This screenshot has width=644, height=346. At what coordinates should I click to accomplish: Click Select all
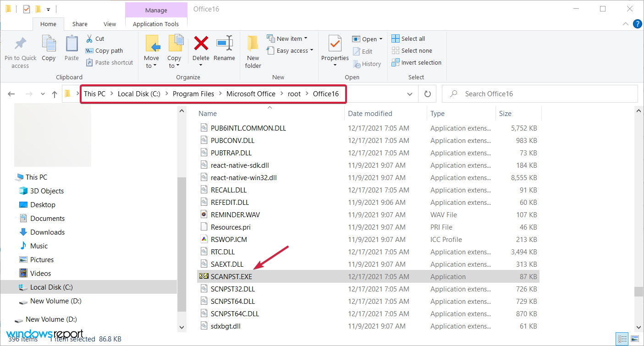coord(408,38)
